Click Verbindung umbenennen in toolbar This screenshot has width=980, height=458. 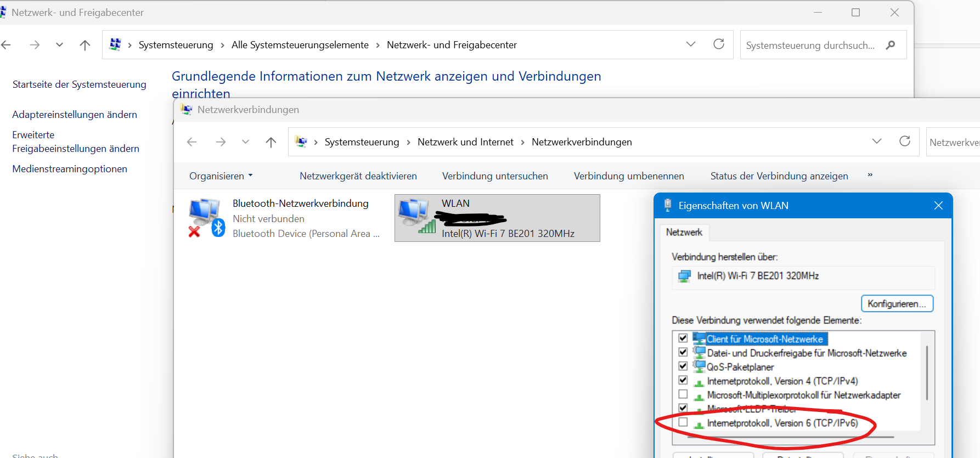629,176
